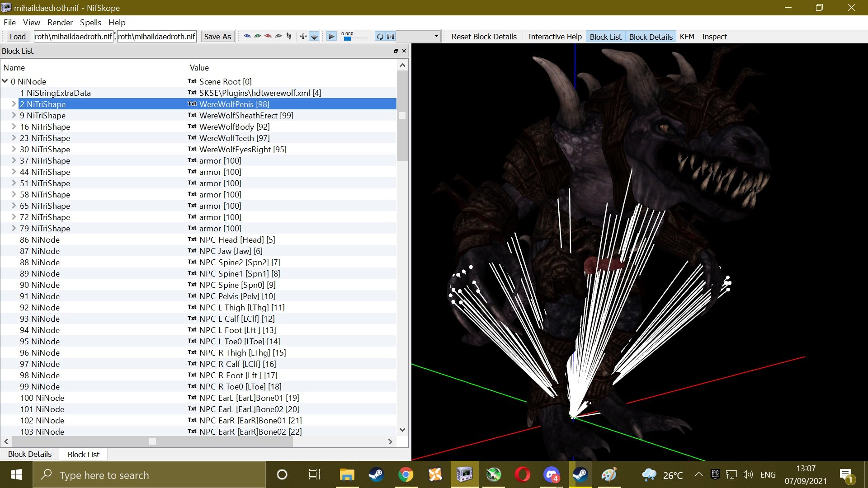Float the Block List panel

click(396, 51)
